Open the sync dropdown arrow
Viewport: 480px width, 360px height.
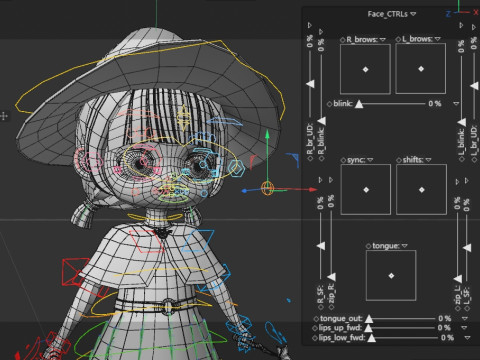point(370,160)
